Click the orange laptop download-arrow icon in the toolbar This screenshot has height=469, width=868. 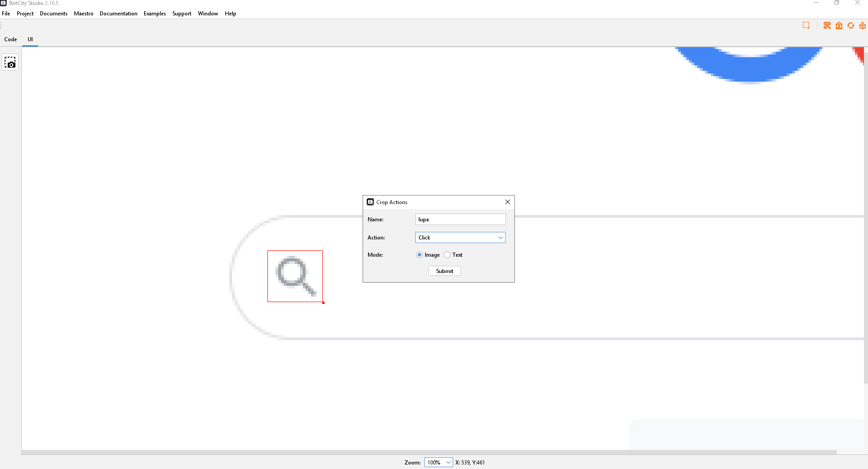(x=839, y=25)
